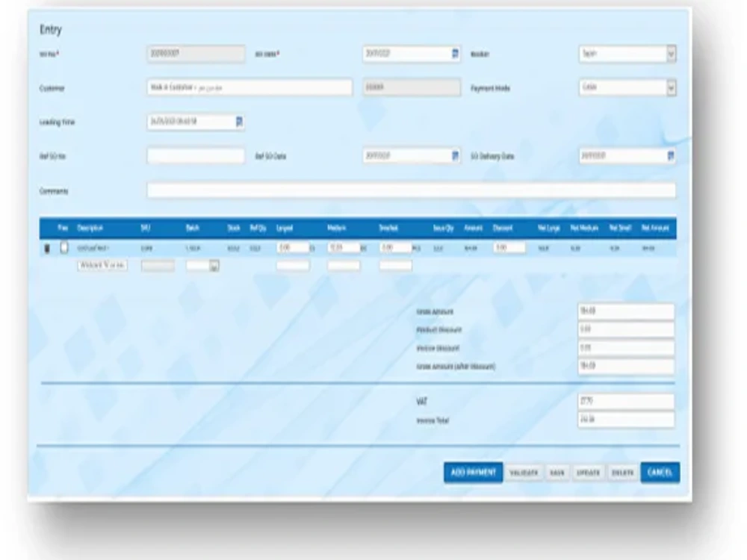Focus the Customer name input field
The width and height of the screenshot is (747, 560).
pos(249,87)
